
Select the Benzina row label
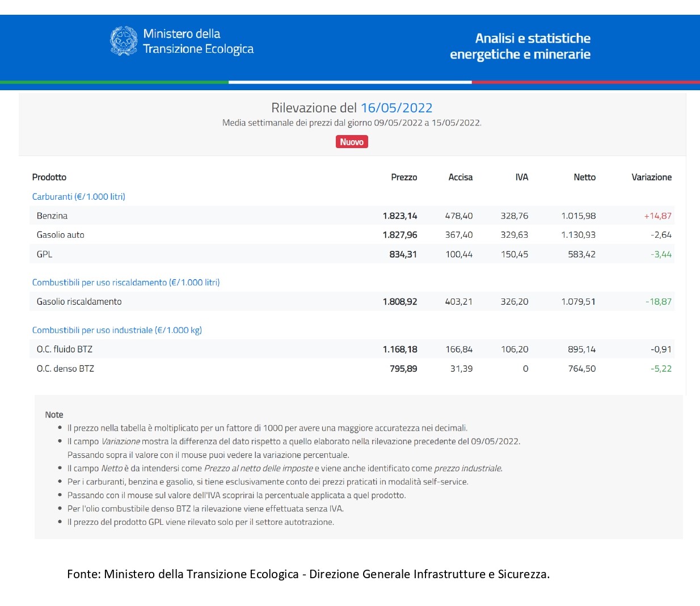pyautogui.click(x=52, y=216)
